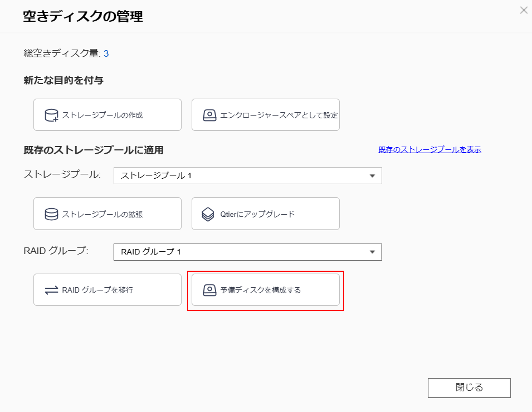The image size is (532, 412).
Task: Click the RAID group migrate arrows icon
Action: pyautogui.click(x=51, y=290)
